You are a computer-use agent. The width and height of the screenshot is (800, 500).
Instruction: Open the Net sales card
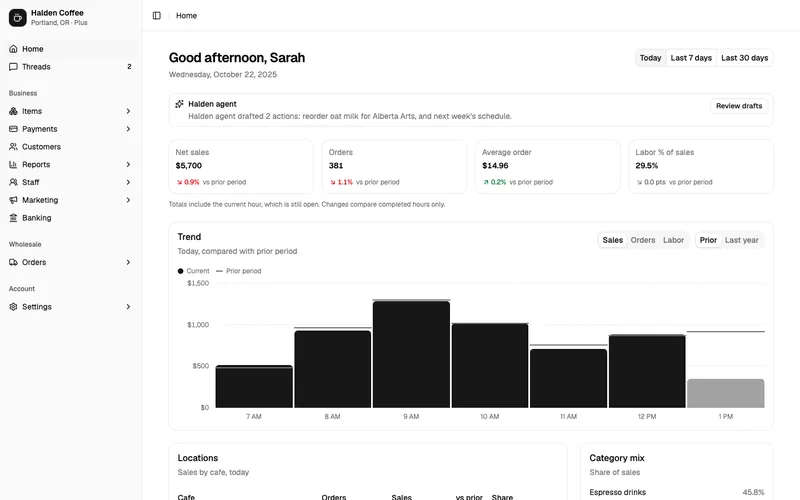(241, 167)
